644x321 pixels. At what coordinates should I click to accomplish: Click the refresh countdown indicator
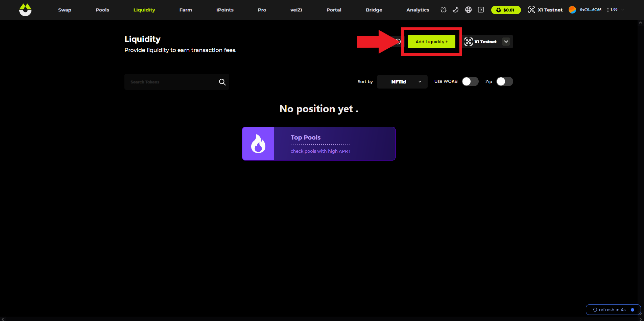tap(613, 310)
